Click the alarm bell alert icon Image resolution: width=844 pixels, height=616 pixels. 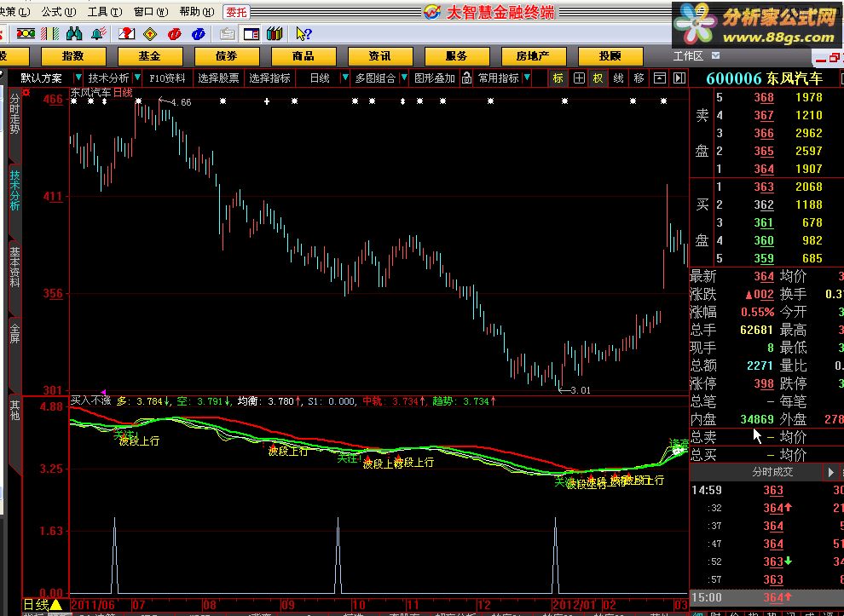(x=99, y=34)
